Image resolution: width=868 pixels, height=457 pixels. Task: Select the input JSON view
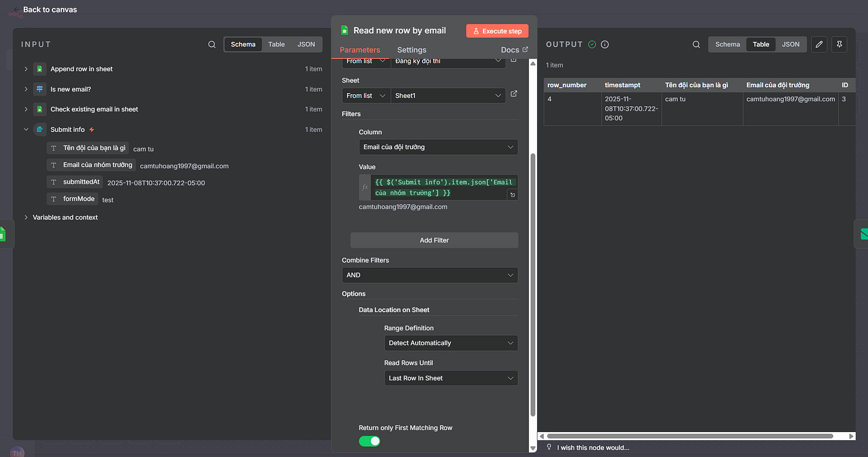point(306,44)
